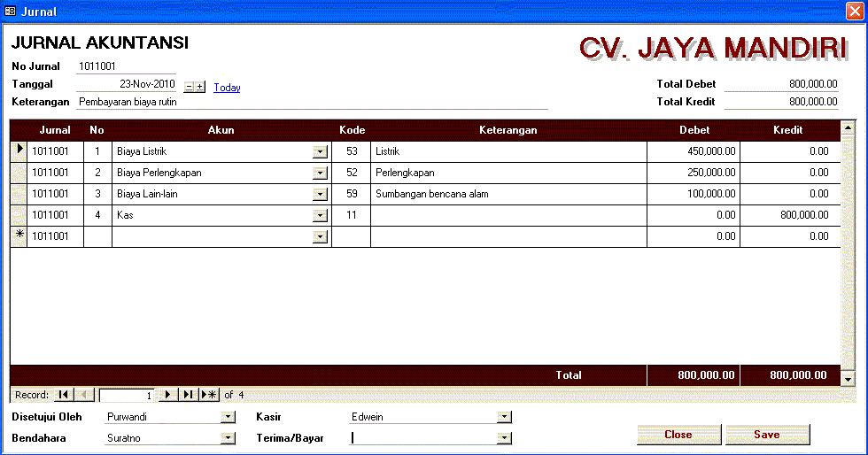Viewport: 868px width, 455px height.
Task: Expand the Bendahara dropdown
Action: point(229,438)
